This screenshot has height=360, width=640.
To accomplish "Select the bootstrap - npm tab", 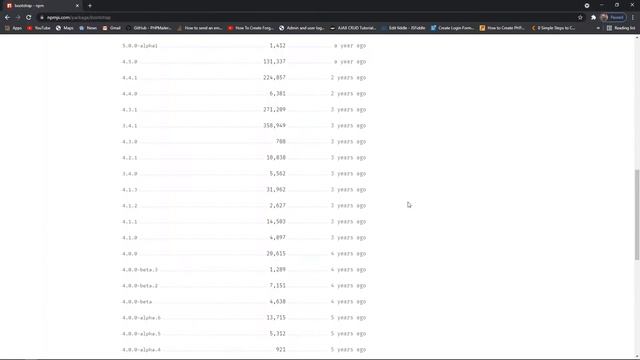I will [43, 6].
